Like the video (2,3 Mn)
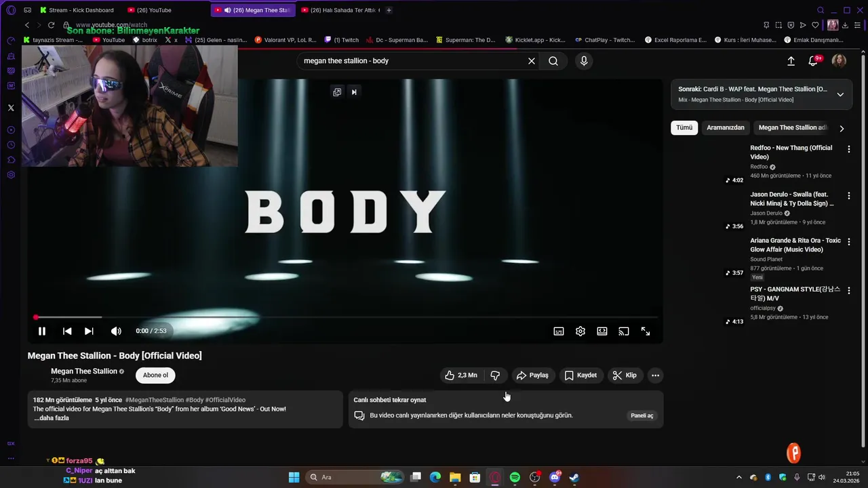Image resolution: width=868 pixels, height=488 pixels. coord(461,375)
